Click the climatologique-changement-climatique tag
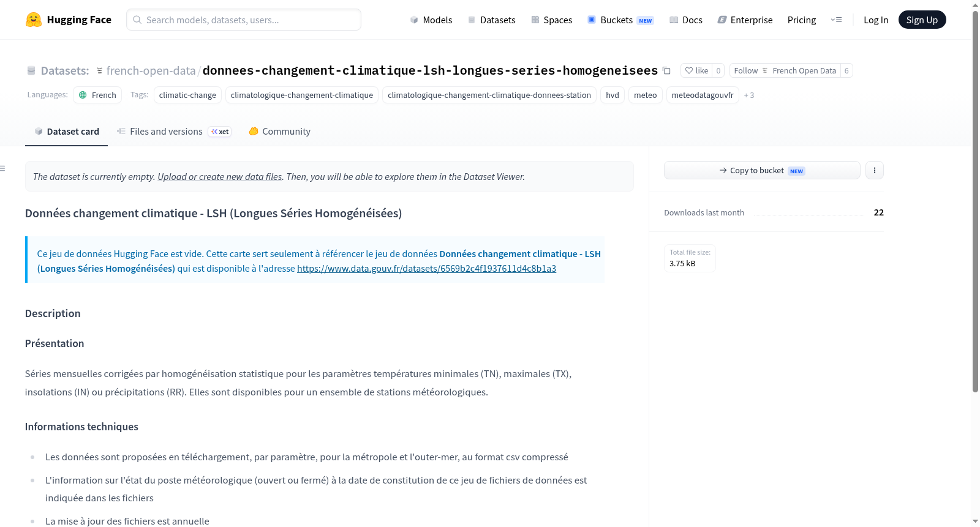The image size is (980, 527). pos(302,95)
